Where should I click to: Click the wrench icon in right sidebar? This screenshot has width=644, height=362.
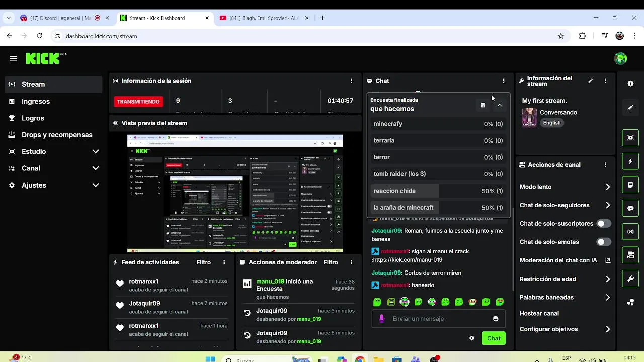(x=630, y=279)
